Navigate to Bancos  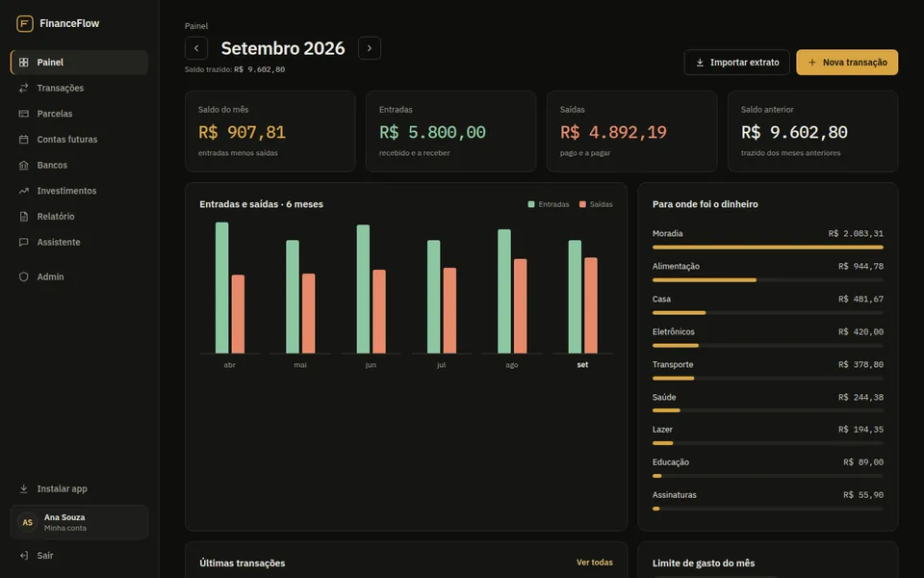click(x=79, y=165)
